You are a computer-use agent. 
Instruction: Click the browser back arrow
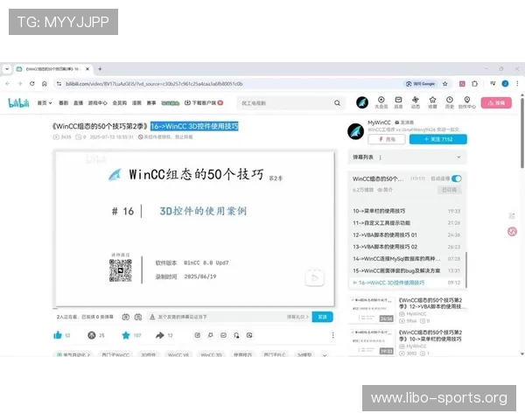click(8, 84)
